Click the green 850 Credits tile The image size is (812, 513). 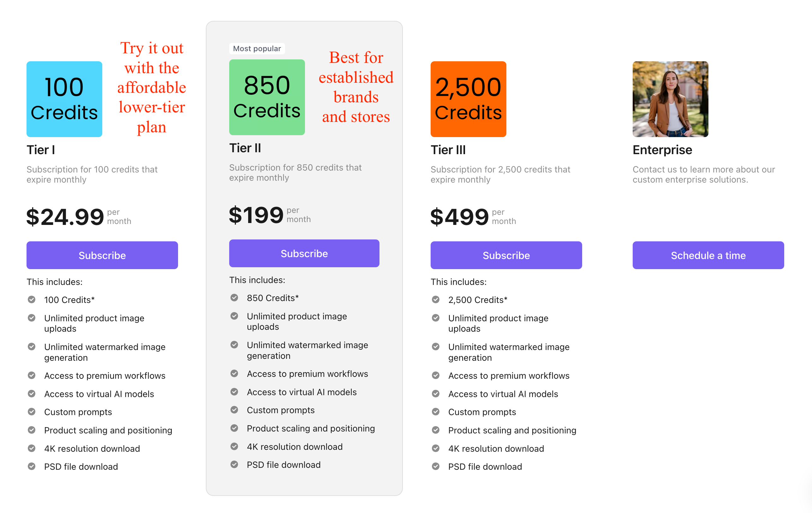click(x=267, y=97)
